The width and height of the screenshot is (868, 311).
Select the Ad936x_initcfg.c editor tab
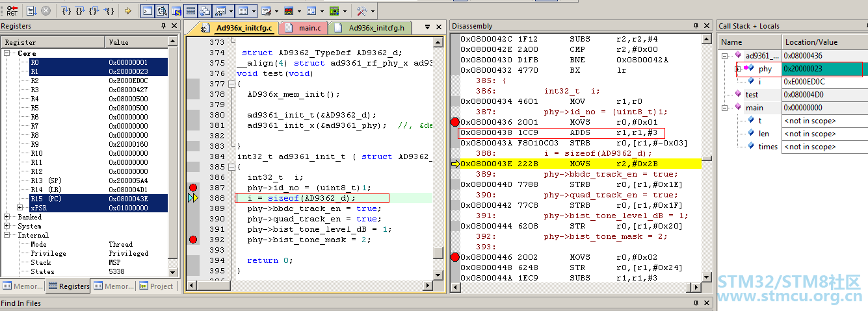coord(238,28)
